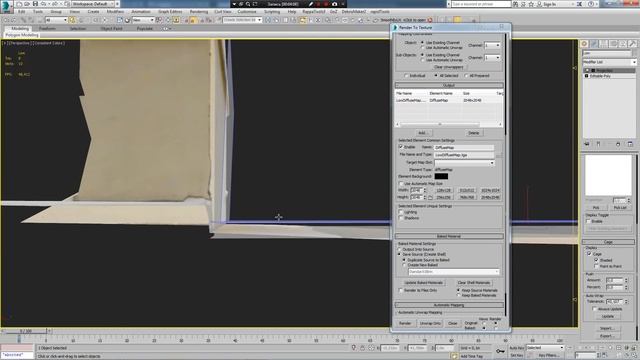Open the Hierarchy command panel tab

click(x=604, y=43)
